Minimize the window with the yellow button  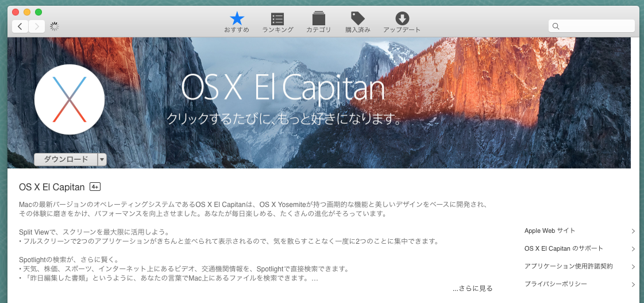click(27, 12)
